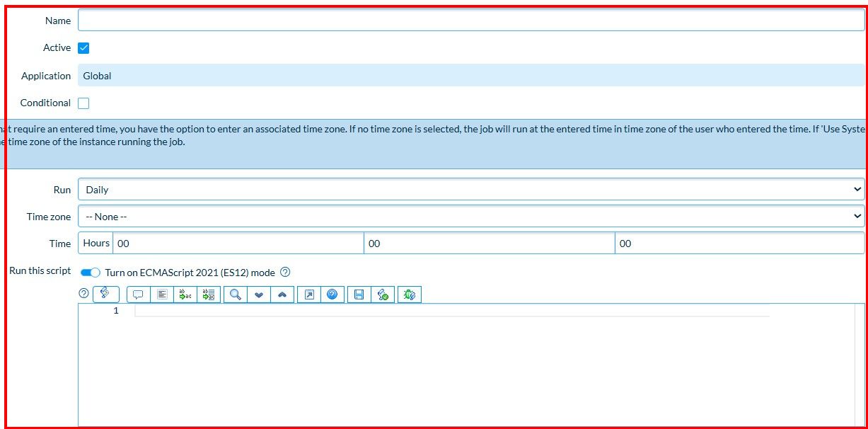Image resolution: width=868 pixels, height=429 pixels.
Task: Toggle the ECMAScript 2021 (ES12) mode switch
Action: [x=91, y=273]
